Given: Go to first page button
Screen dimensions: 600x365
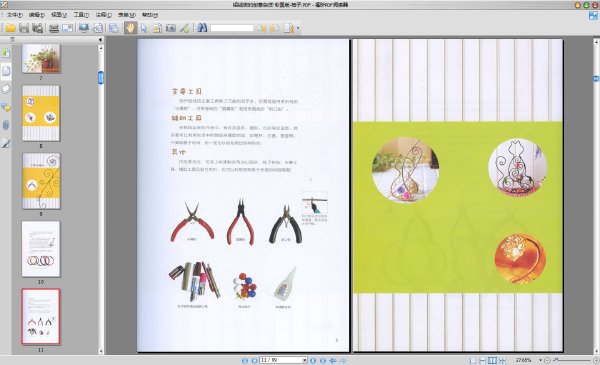Looking at the screenshot, I should point(245,360).
